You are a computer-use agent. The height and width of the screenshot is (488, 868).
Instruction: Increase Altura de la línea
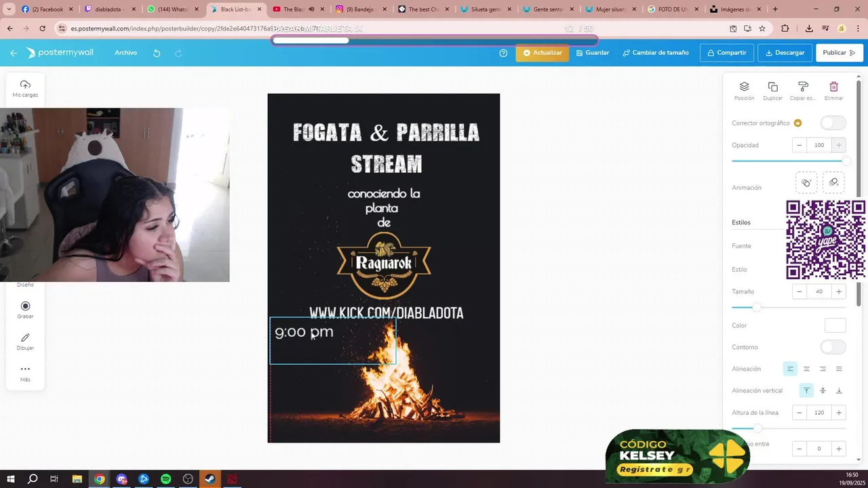[839, 412]
